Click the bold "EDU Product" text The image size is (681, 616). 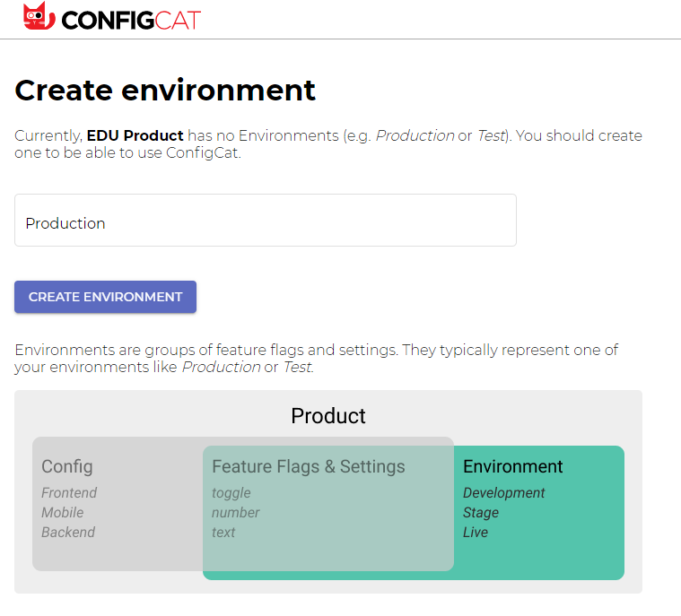(x=135, y=135)
